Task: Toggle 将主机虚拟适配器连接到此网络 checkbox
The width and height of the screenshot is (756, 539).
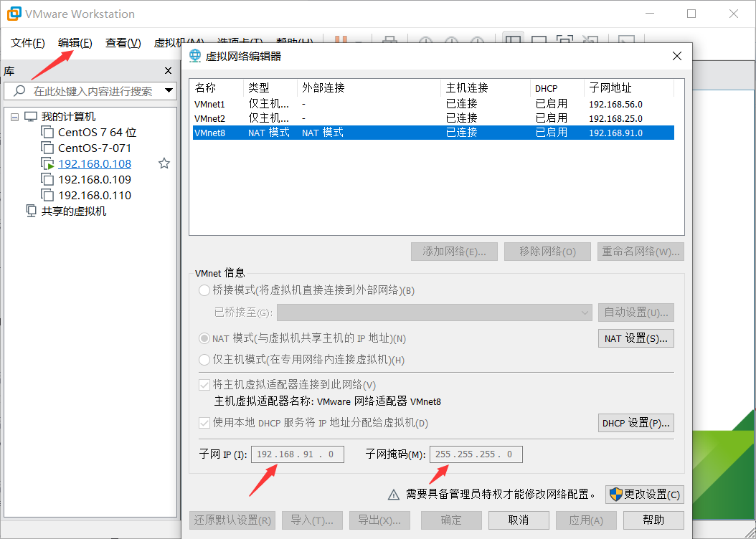Action: (204, 384)
